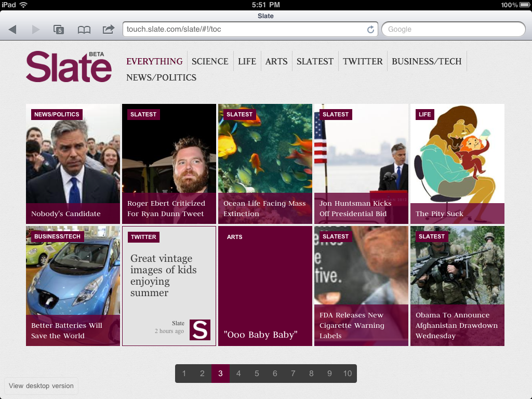
Task: Go to page 1
Action: coord(184,374)
